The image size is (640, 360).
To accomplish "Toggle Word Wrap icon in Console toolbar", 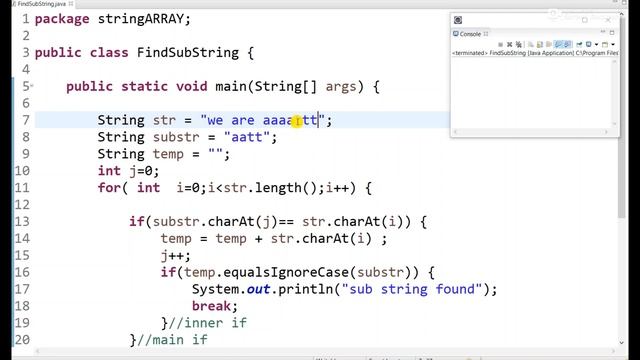I will tap(549, 44).
